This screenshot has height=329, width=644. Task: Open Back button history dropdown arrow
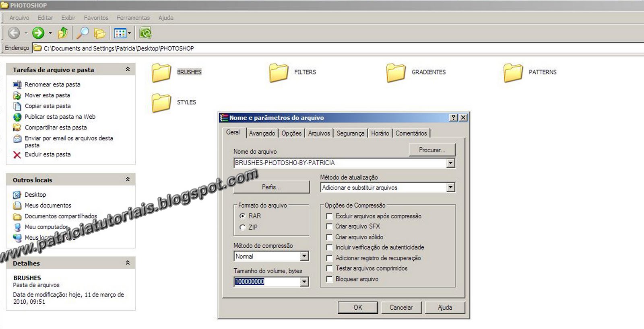(26, 33)
